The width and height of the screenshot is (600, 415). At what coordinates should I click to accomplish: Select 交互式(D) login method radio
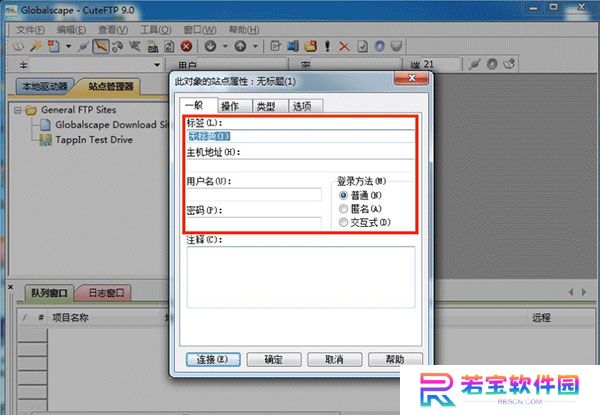click(x=343, y=222)
